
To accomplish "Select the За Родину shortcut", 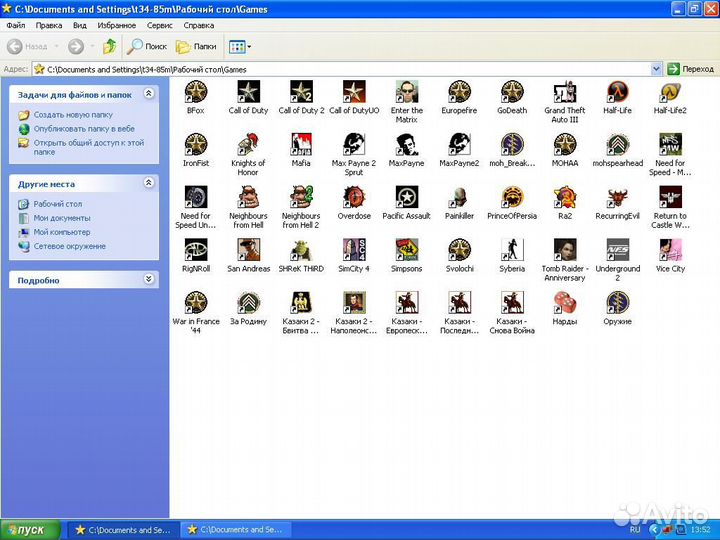I will coord(248,308).
